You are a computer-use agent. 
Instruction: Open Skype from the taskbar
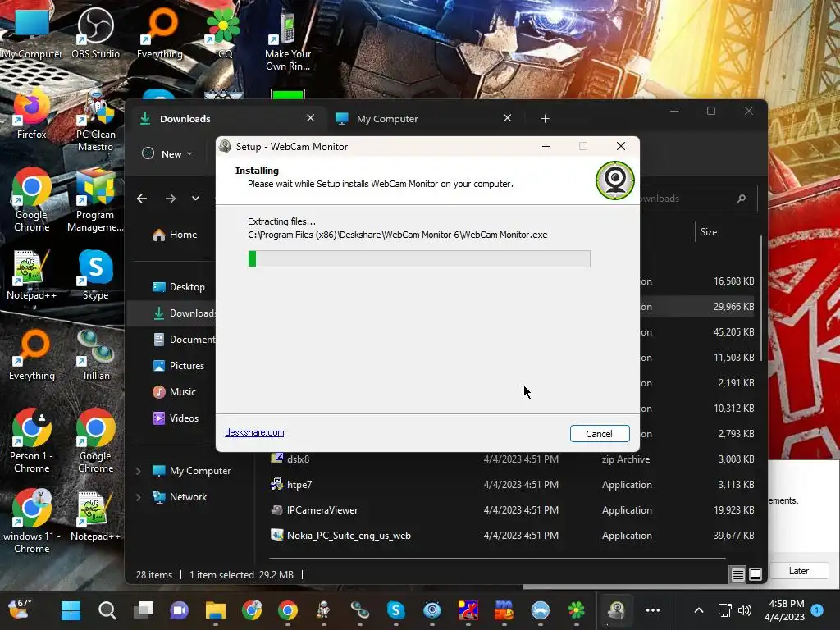click(396, 610)
